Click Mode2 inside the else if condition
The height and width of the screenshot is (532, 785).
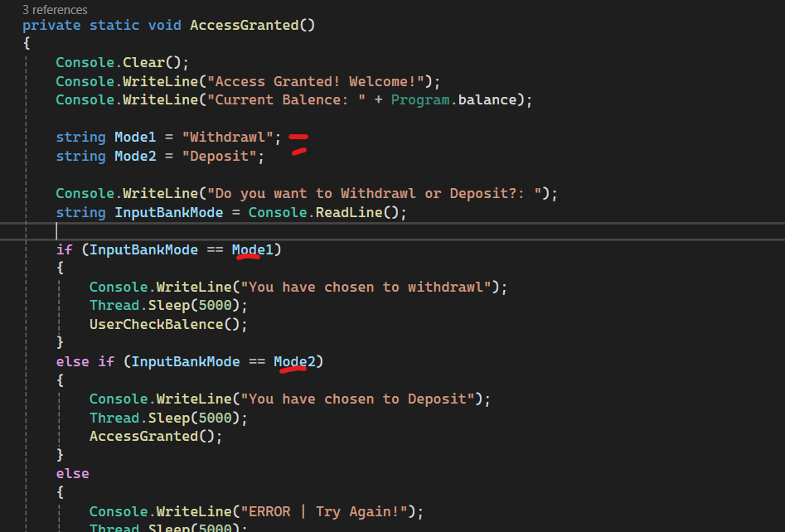294,362
